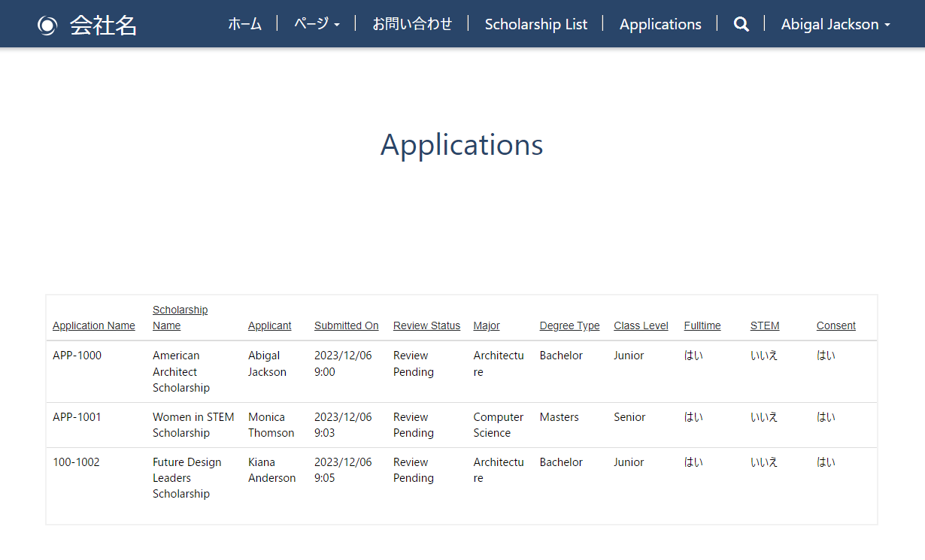The image size is (925, 560).
Task: Sort the Fulltime column
Action: coord(702,325)
